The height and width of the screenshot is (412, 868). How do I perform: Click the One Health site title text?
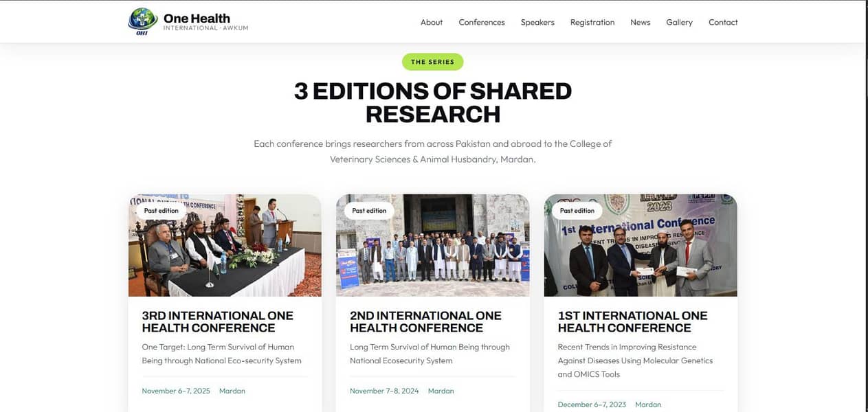coord(197,18)
